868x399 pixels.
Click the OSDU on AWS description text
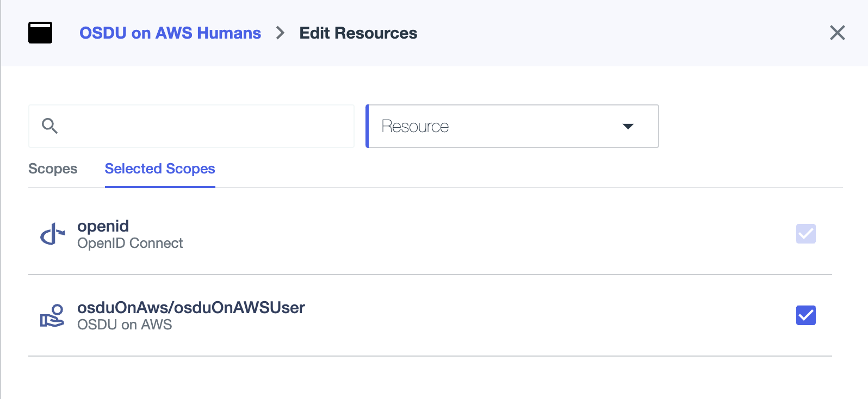click(x=125, y=325)
